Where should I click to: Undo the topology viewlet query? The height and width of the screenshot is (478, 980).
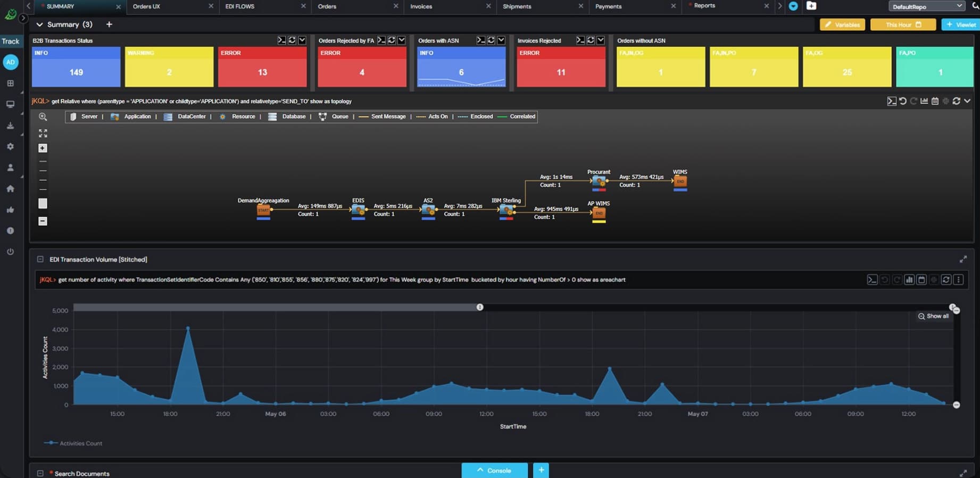903,101
